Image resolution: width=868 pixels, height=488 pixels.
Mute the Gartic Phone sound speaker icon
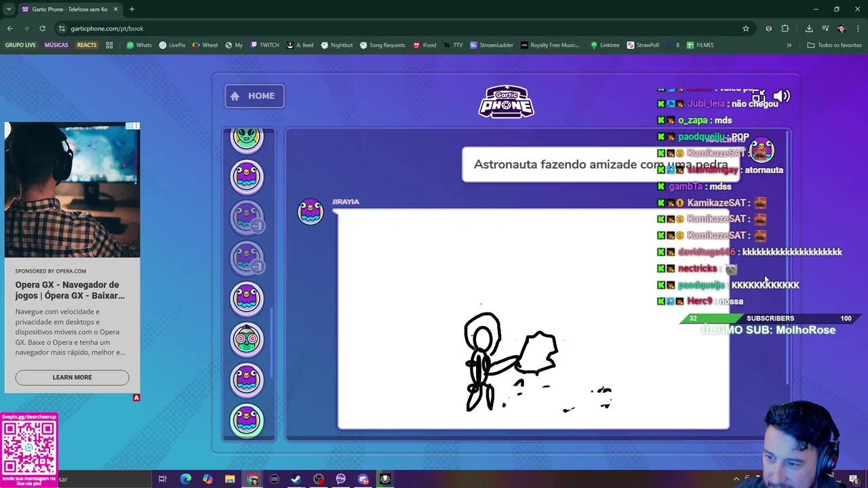pos(781,96)
